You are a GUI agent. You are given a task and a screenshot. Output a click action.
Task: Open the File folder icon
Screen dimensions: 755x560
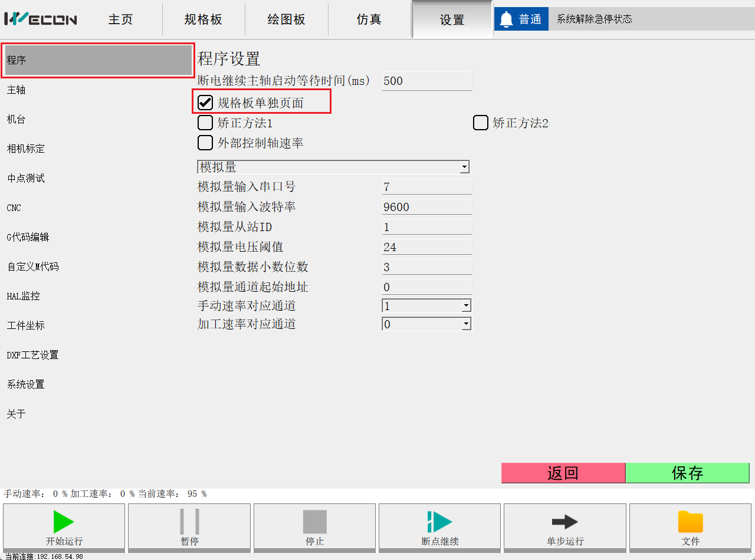click(690, 522)
